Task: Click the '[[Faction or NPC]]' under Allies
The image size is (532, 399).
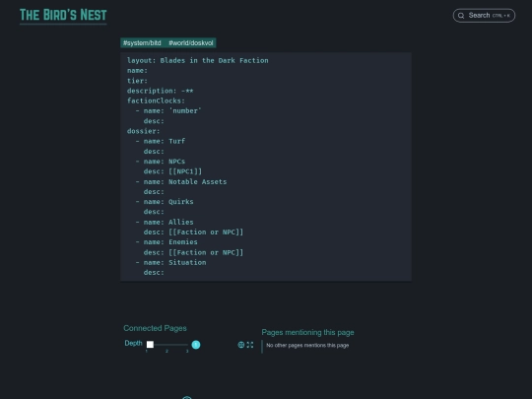Action: click(x=206, y=233)
